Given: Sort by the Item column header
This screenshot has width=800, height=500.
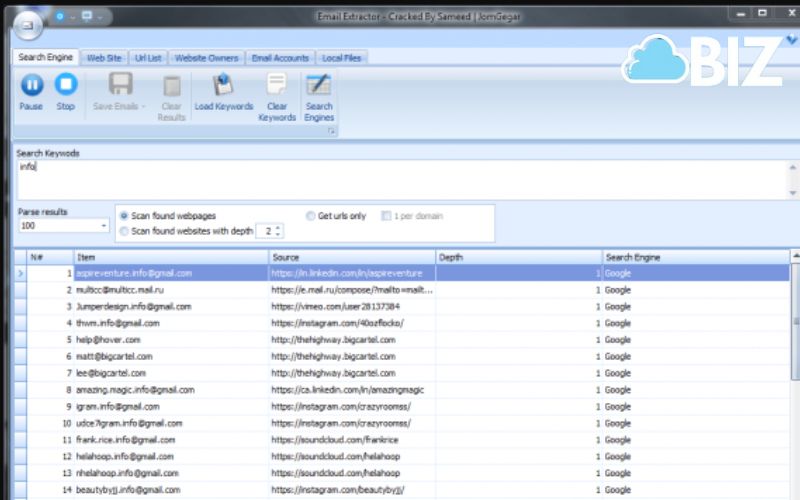Looking at the screenshot, I should click(x=171, y=257).
